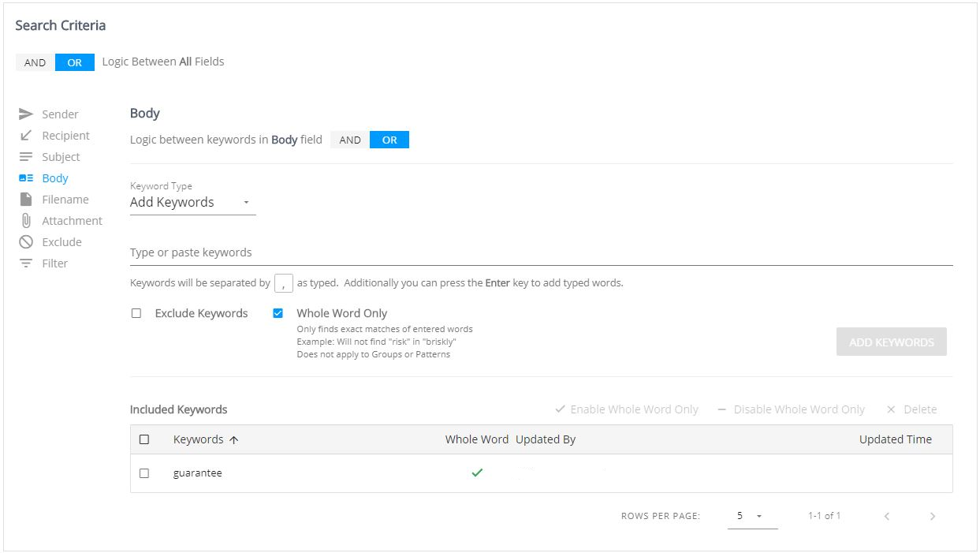Image resolution: width=980 pixels, height=553 pixels.
Task: Tick the select-all checkbox in Keywords header
Action: (144, 439)
